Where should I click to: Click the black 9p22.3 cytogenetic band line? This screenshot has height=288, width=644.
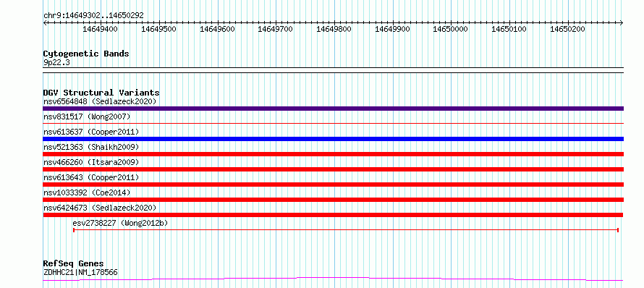pyautogui.click(x=333, y=70)
